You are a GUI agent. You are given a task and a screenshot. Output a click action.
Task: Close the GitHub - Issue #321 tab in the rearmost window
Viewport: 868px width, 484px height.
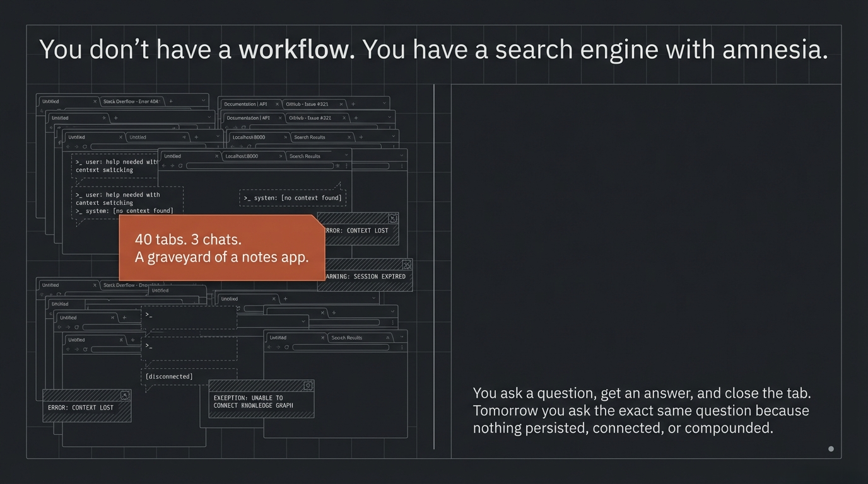coord(341,104)
